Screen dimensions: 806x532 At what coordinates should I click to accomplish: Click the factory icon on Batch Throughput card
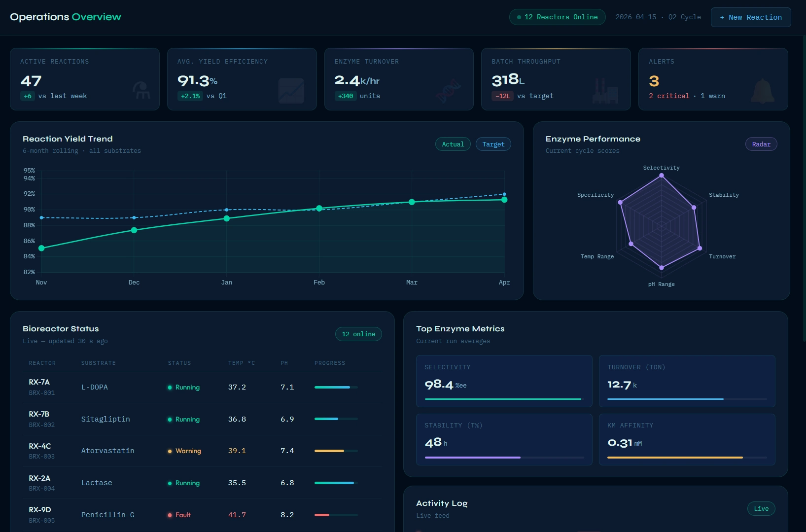pos(605,90)
